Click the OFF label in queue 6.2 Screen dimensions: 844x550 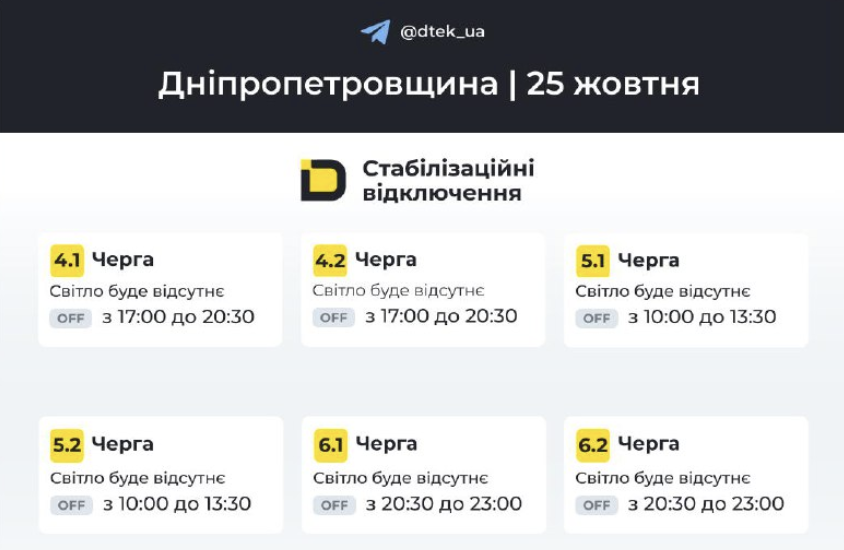(596, 505)
